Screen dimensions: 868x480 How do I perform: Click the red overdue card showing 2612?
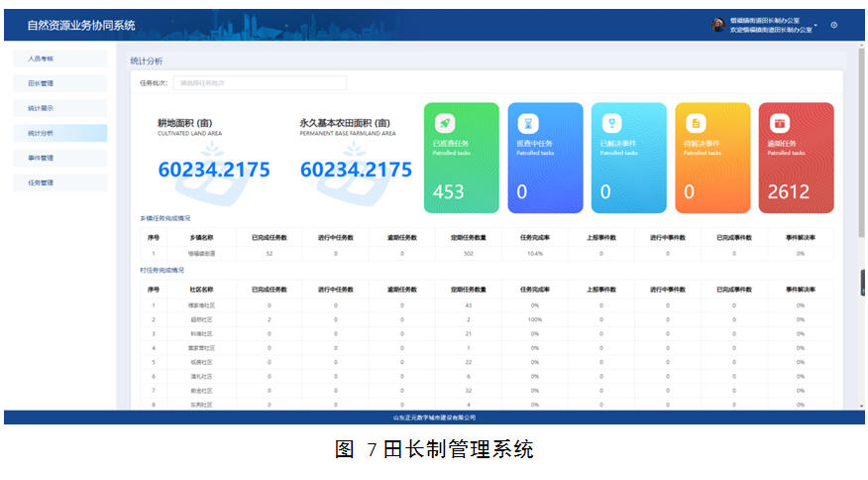tap(796, 158)
